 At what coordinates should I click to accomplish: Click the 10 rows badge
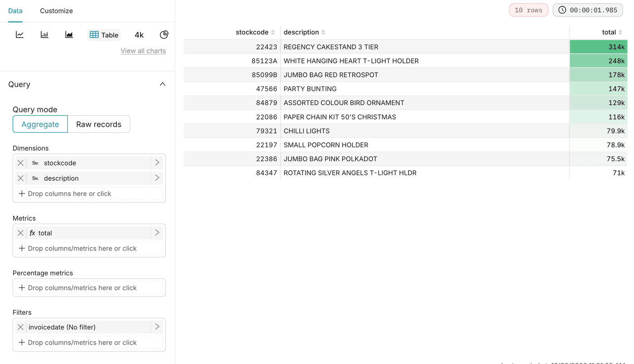click(x=528, y=10)
